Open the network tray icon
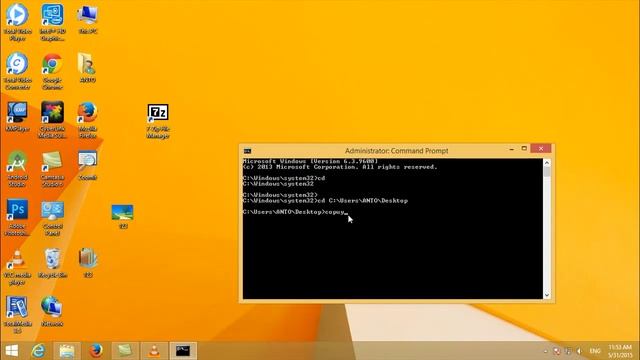 pos(568,351)
